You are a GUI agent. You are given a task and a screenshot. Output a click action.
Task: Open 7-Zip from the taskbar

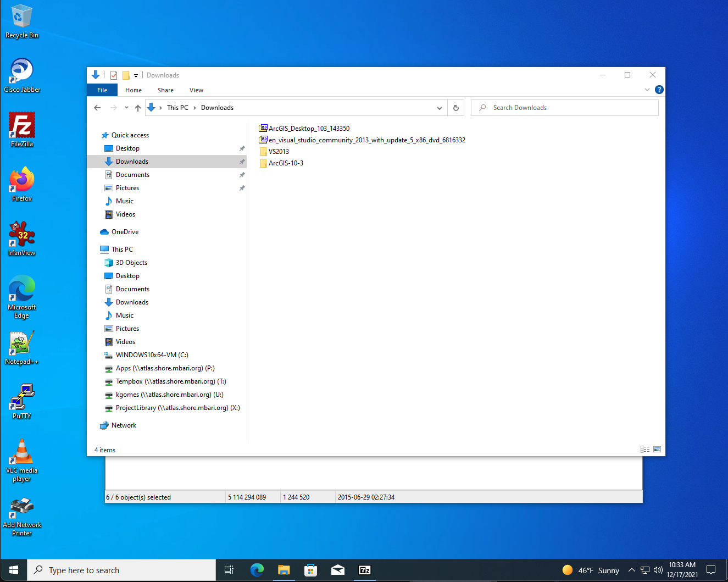tap(365, 570)
